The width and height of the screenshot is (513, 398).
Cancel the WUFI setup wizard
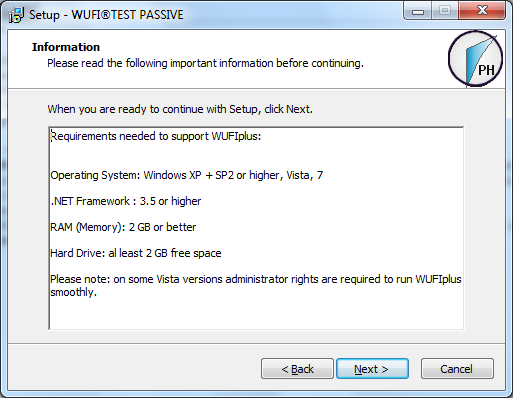(457, 369)
